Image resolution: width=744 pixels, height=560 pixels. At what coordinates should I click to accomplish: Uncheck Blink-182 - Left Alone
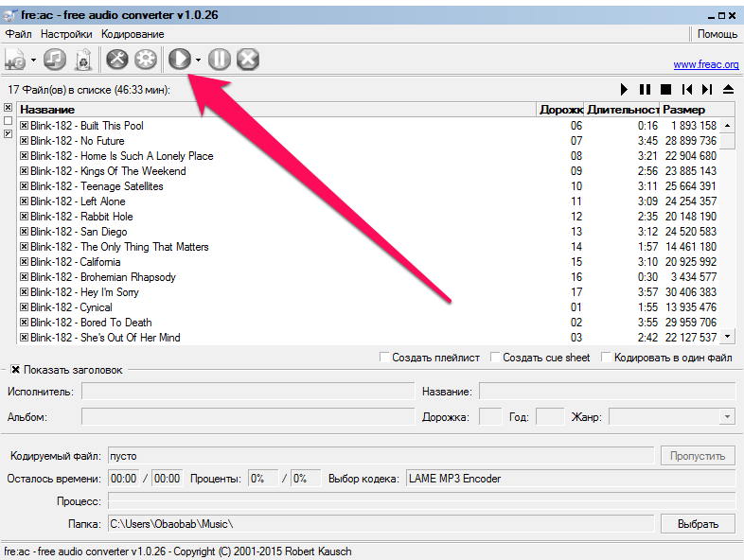pos(24,201)
